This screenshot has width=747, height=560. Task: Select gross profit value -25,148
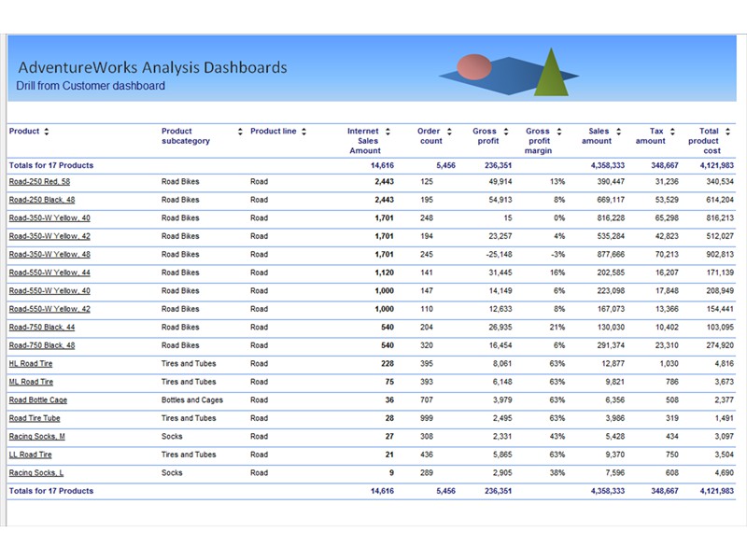coord(500,254)
